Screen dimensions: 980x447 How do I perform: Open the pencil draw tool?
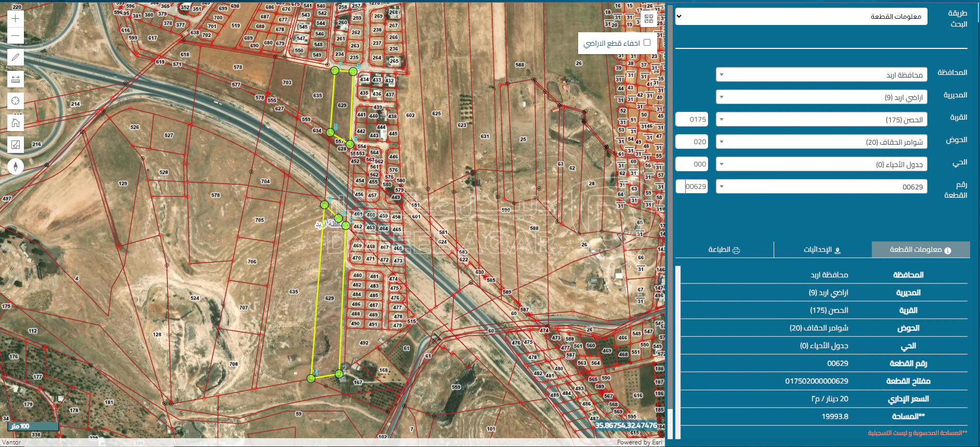[16, 57]
